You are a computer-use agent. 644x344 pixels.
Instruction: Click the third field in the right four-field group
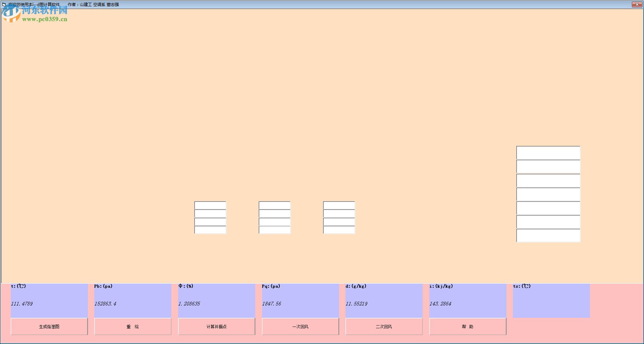coord(339,222)
